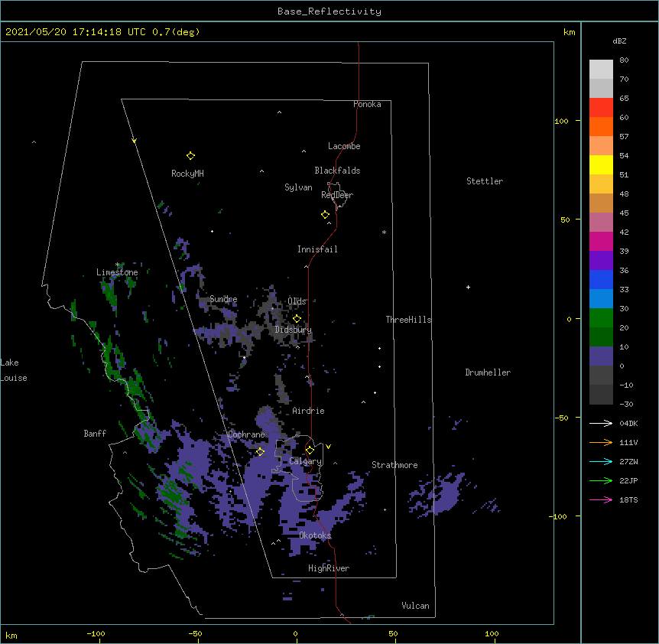This screenshot has width=659, height=644.
Task: Click the green 22JP arrow in legend
Action: 601,480
